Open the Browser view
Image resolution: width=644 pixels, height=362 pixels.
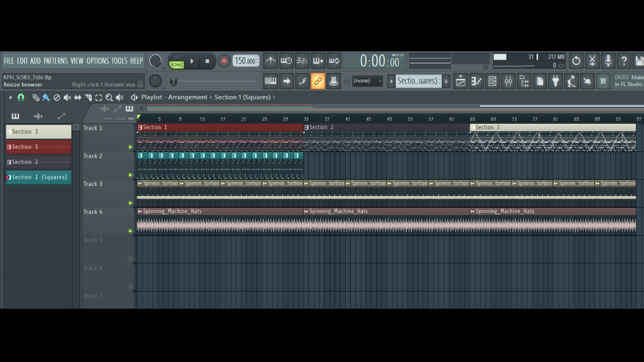(524, 81)
